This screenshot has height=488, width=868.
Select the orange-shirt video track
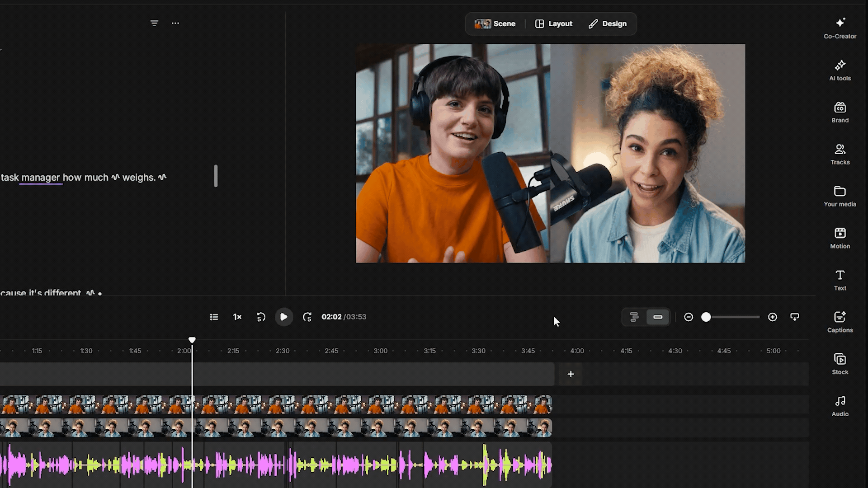pyautogui.click(x=276, y=404)
